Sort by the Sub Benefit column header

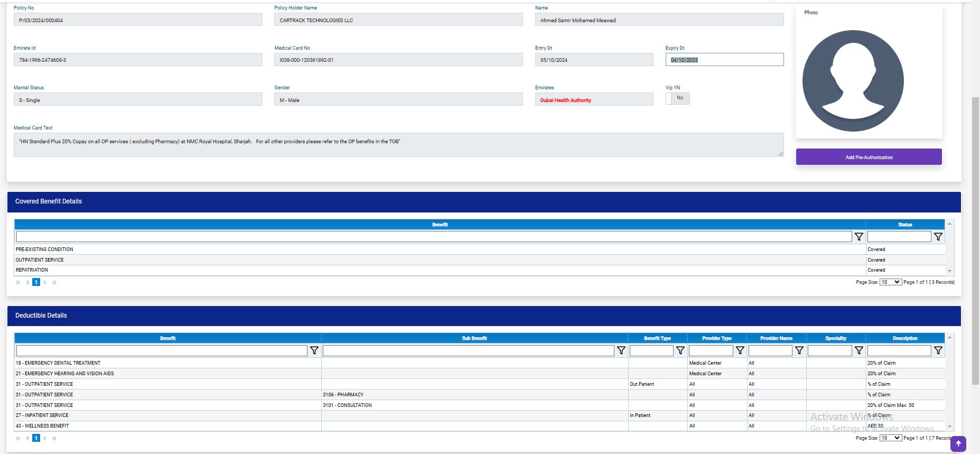(x=474, y=338)
